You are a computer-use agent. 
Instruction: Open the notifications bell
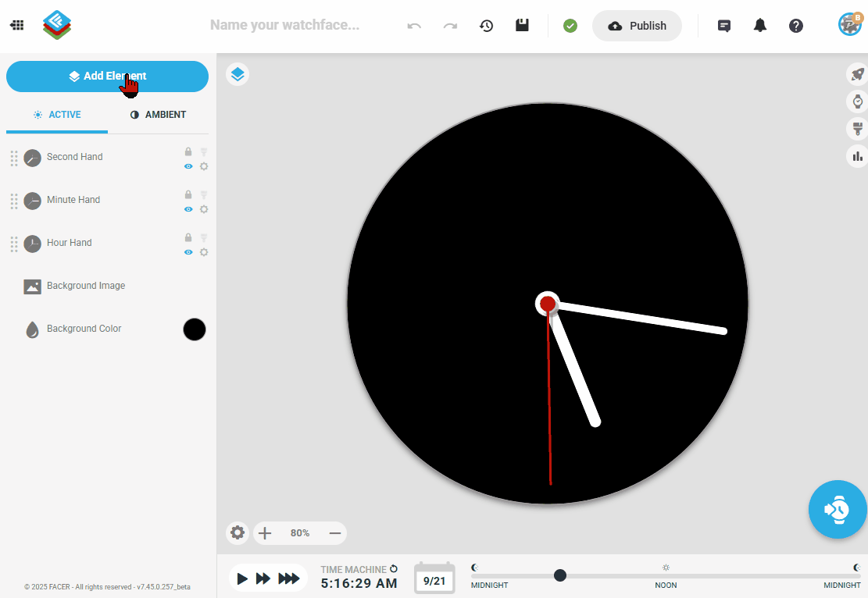pyautogui.click(x=759, y=26)
